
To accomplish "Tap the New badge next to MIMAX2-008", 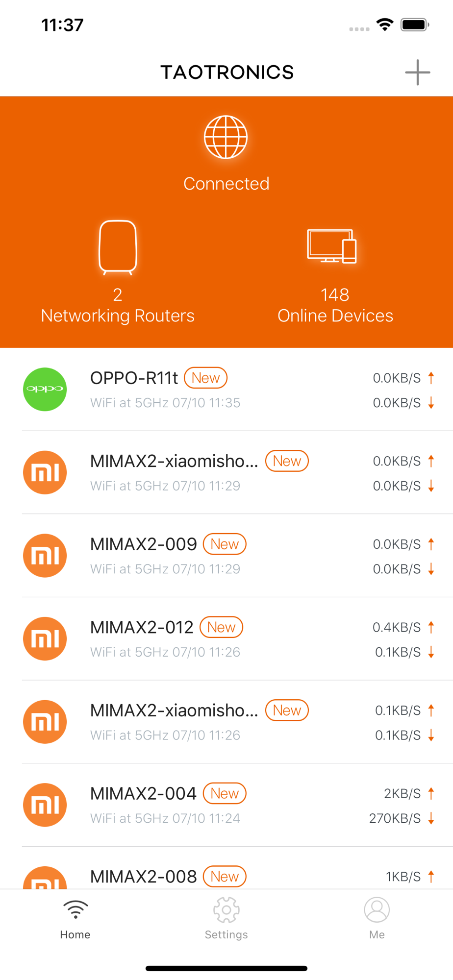I will coord(225,877).
